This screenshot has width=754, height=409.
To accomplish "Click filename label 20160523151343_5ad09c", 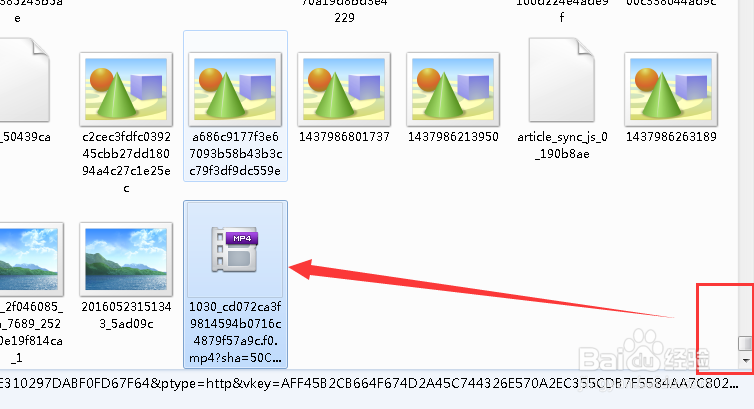I will tap(126, 315).
